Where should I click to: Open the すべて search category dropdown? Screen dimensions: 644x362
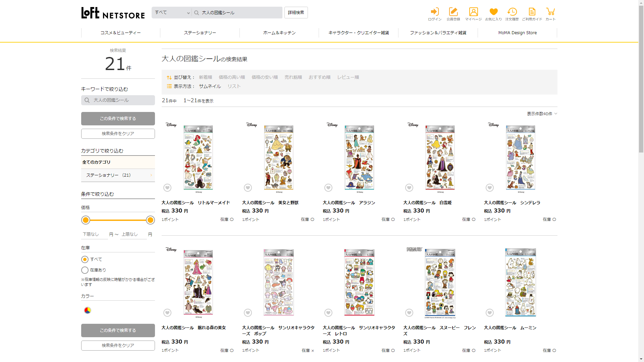172,13
